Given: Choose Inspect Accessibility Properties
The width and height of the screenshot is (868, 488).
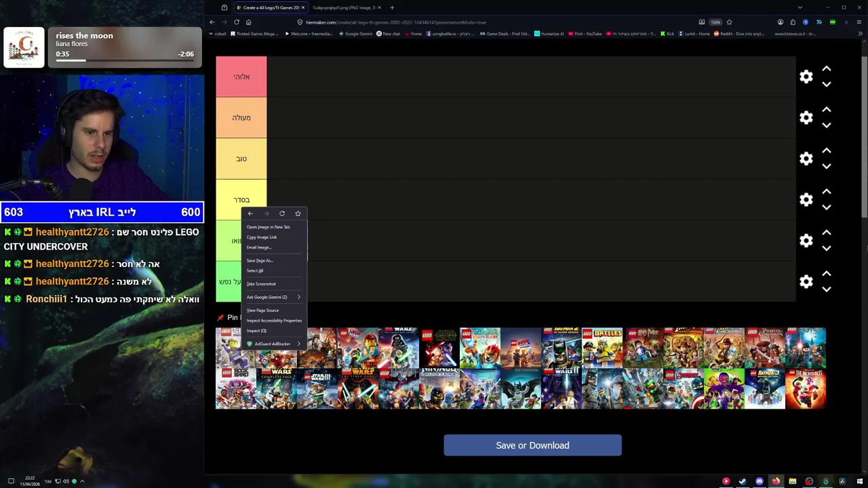Looking at the screenshot, I should pos(274,321).
